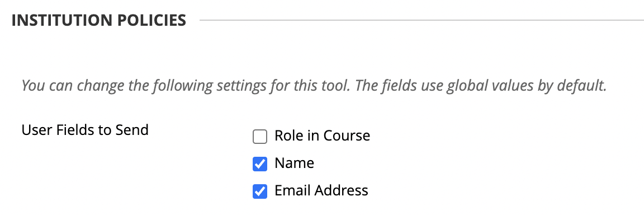Uncheck the Name checkbox
This screenshot has height=215, width=644.
(x=259, y=164)
